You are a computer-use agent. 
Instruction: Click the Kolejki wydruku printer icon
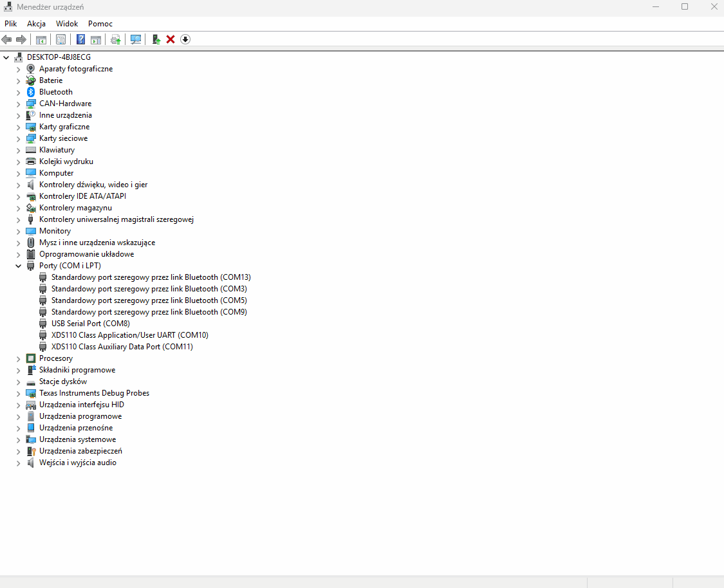coord(30,161)
